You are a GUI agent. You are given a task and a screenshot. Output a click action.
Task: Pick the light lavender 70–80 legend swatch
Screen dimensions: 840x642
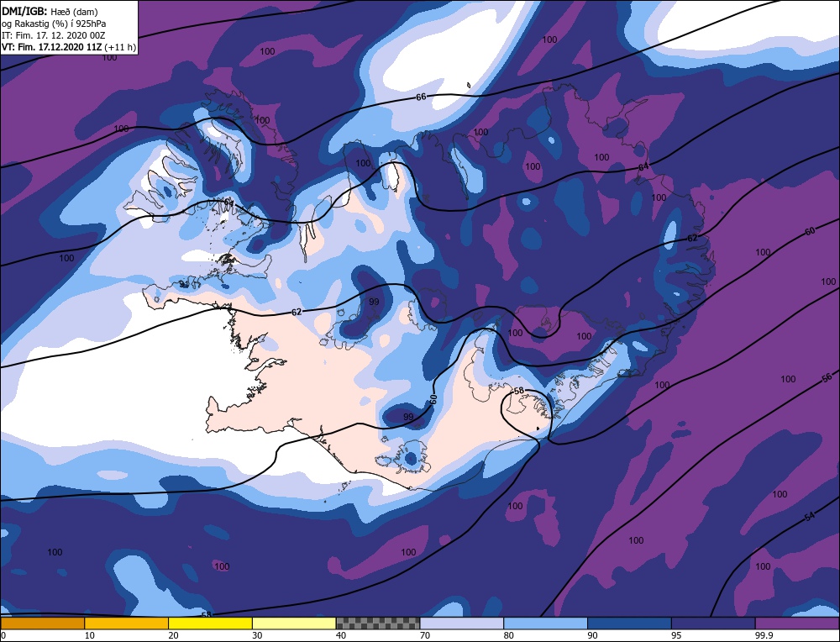[x=462, y=624]
